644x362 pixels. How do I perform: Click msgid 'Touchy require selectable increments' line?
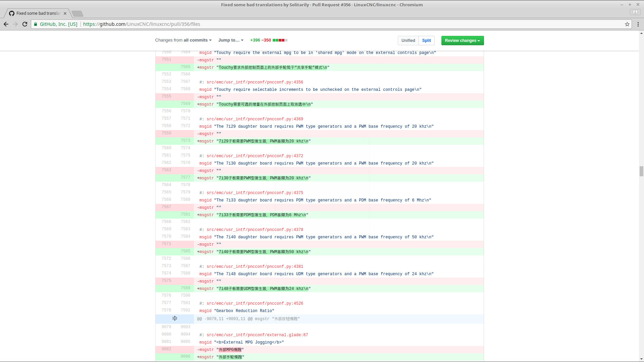pos(310,90)
